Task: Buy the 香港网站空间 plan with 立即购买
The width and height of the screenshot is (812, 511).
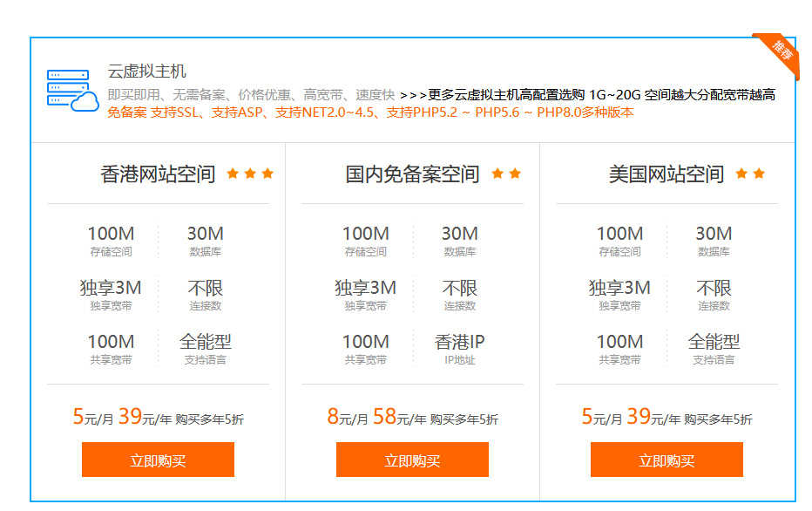Action: 158,460
